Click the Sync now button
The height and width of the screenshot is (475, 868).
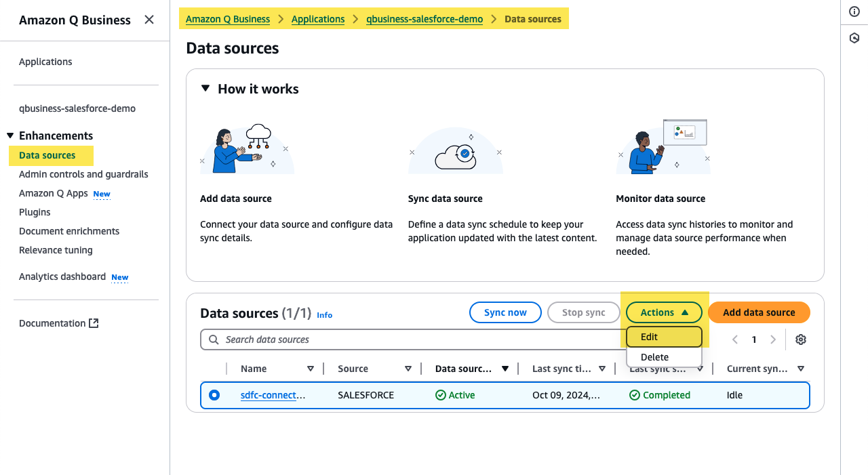tap(505, 312)
